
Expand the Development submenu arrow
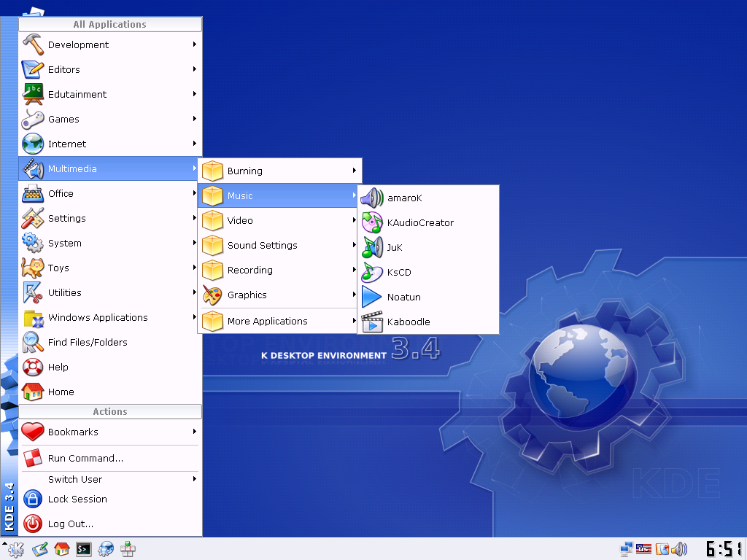click(x=194, y=44)
